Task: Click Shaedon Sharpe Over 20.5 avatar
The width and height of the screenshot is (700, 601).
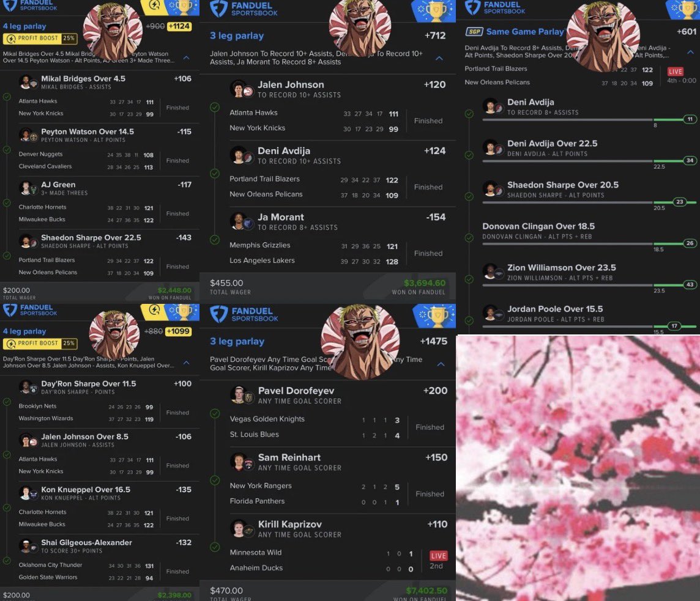Action: 493,189
